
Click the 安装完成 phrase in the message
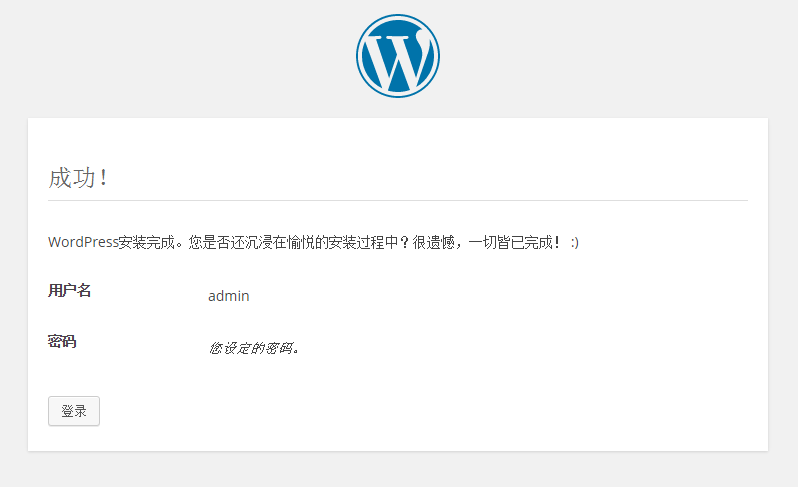pyautogui.click(x=147, y=243)
